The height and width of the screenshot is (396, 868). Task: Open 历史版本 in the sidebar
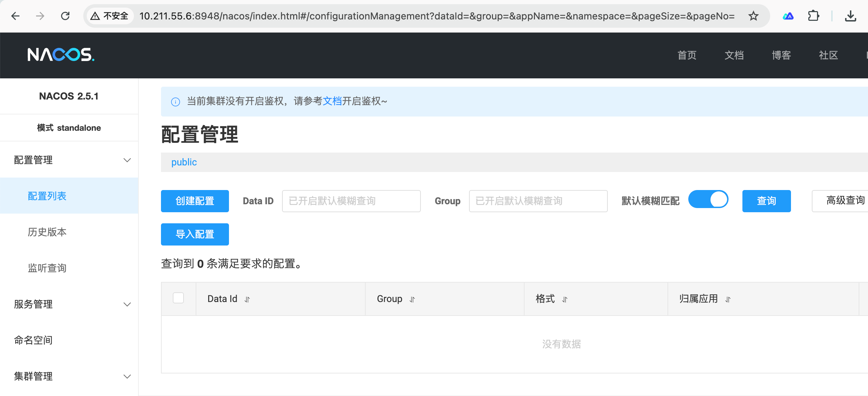(47, 232)
